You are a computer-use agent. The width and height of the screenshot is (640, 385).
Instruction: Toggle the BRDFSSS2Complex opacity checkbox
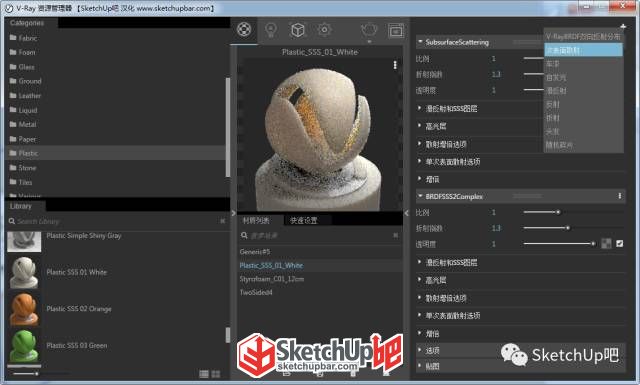620,244
